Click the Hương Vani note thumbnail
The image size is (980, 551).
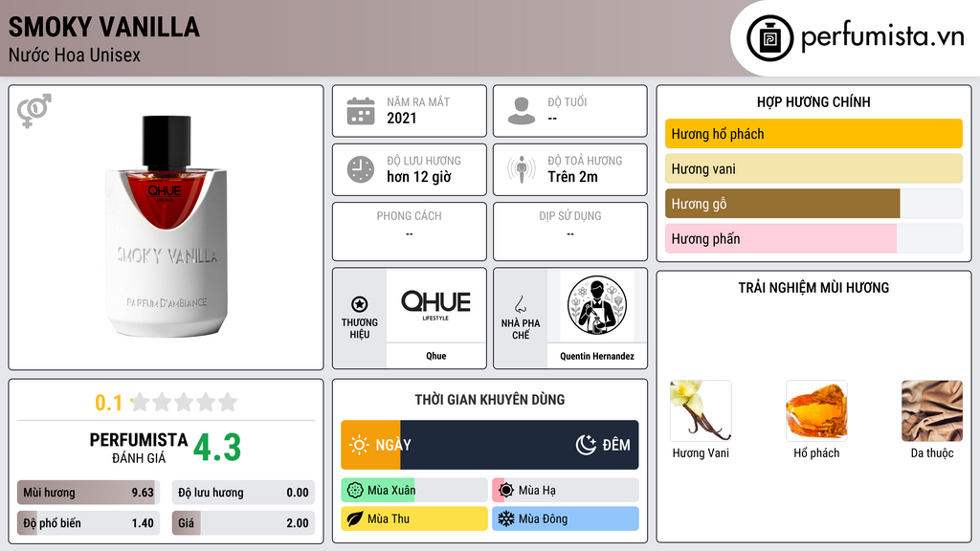point(701,411)
